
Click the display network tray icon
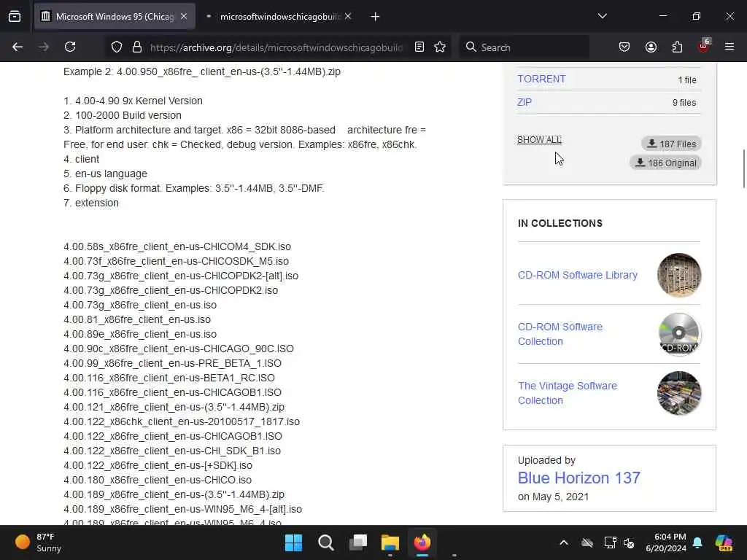610,542
